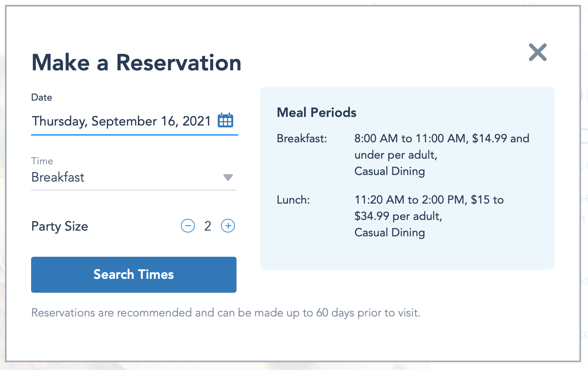The image size is (588, 370).
Task: Expand the Time dropdown arrow
Action: 228,177
